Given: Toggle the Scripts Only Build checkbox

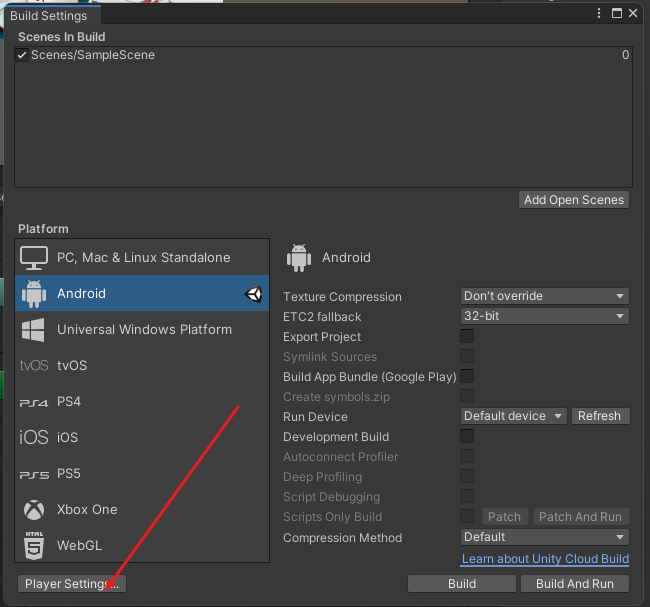Looking at the screenshot, I should click(x=467, y=516).
